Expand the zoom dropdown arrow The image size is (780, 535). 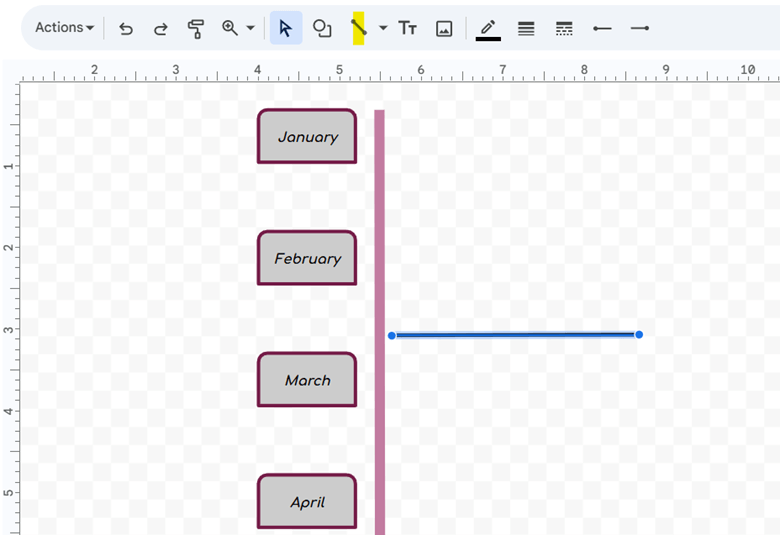250,29
